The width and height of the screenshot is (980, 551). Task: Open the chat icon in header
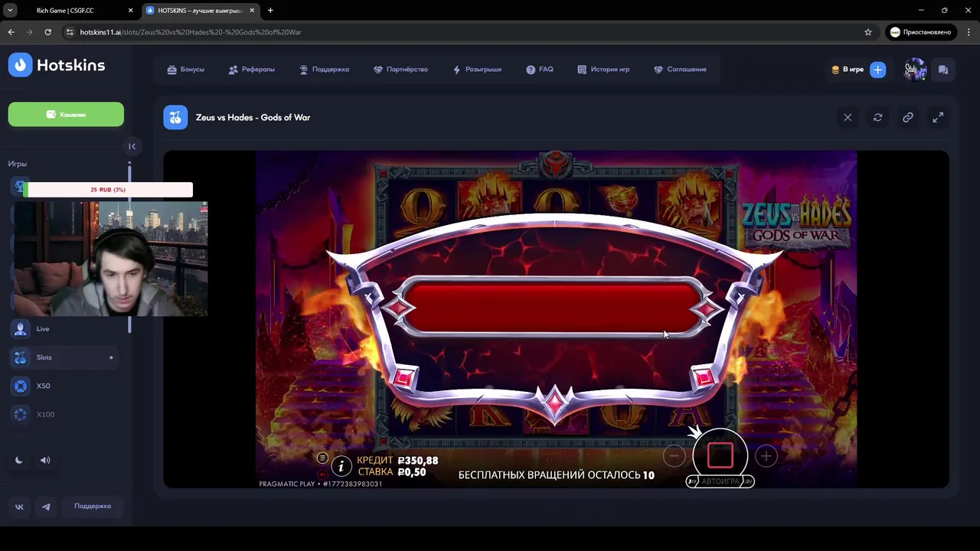click(943, 70)
